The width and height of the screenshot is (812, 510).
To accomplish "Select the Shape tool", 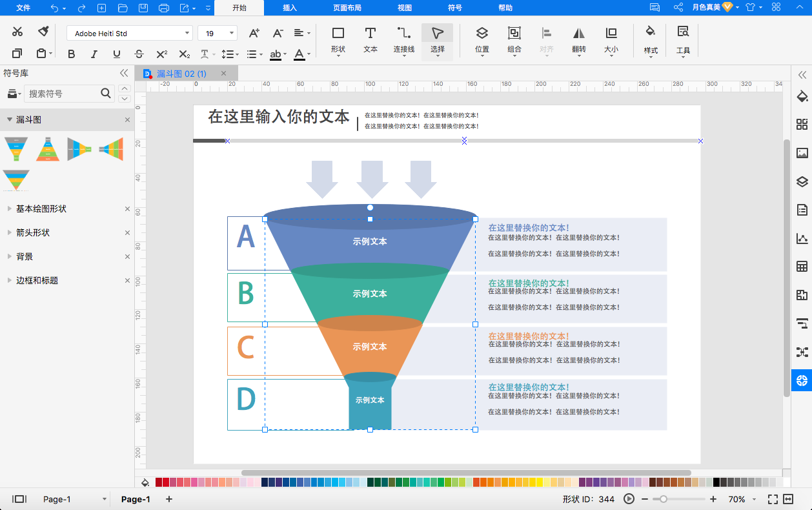I will point(338,40).
